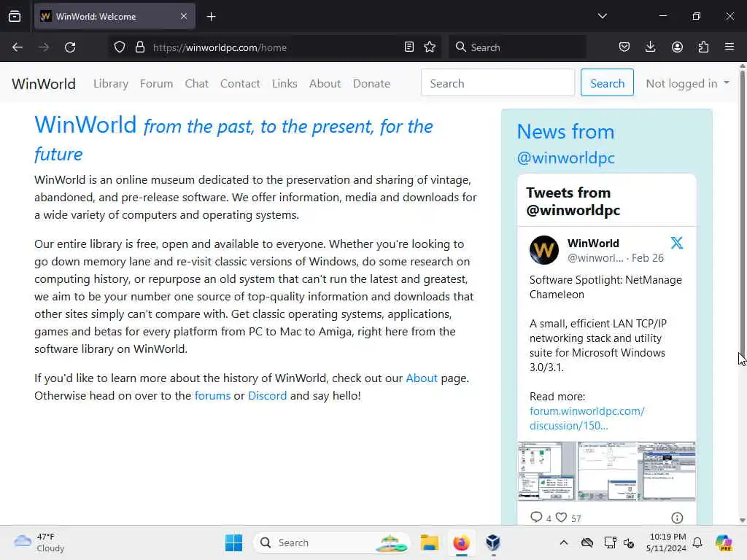Image resolution: width=747 pixels, height=560 pixels.
Task: Open the notifications bell icon
Action: pos(697,542)
